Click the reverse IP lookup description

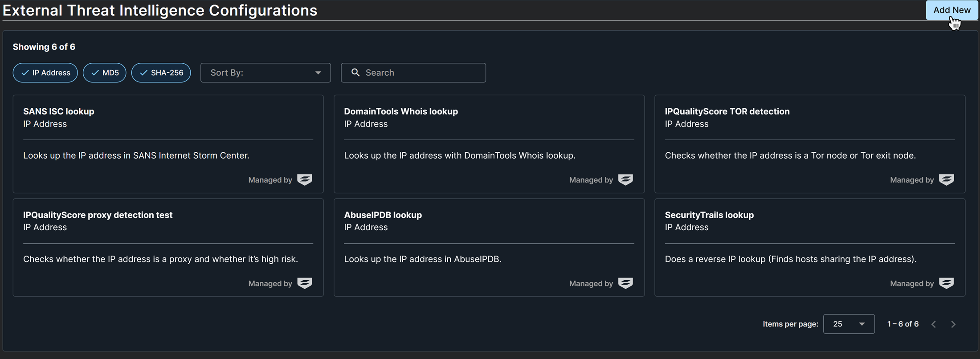791,259
